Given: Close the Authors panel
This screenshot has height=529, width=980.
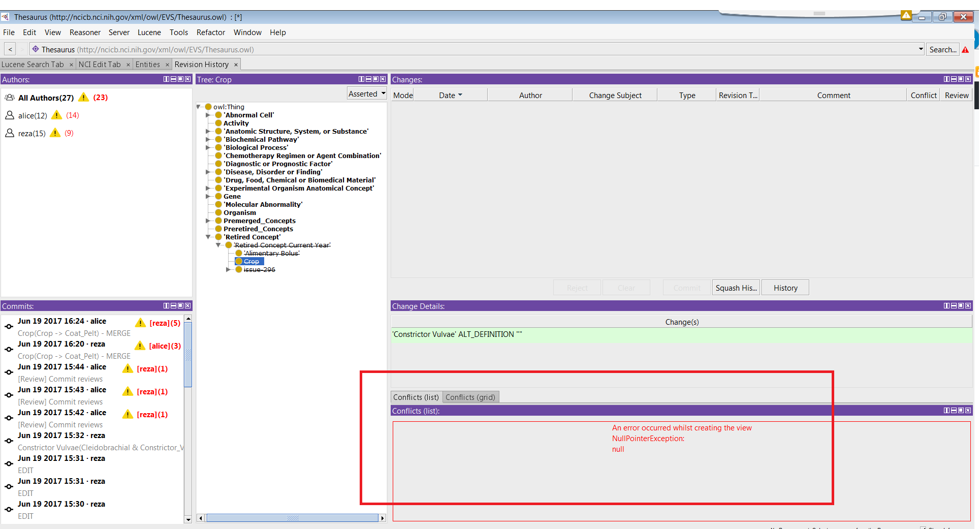Looking at the screenshot, I should [x=187, y=79].
